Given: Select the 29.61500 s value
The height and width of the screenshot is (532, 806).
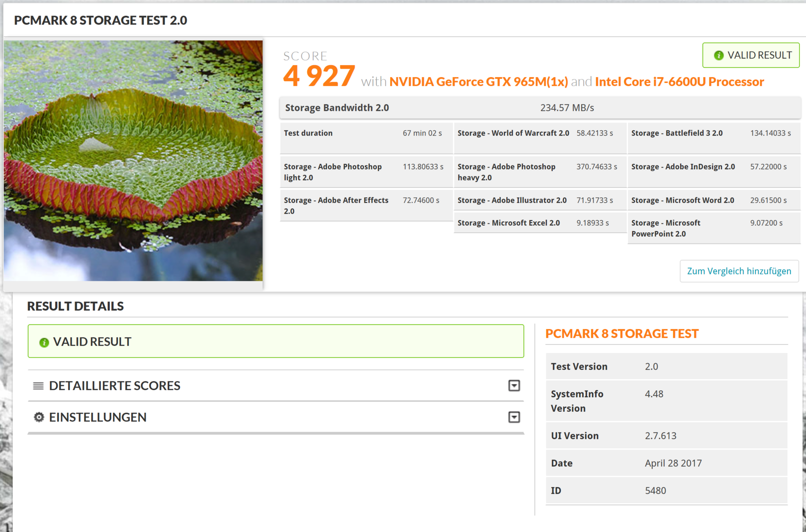Looking at the screenshot, I should coord(768,200).
